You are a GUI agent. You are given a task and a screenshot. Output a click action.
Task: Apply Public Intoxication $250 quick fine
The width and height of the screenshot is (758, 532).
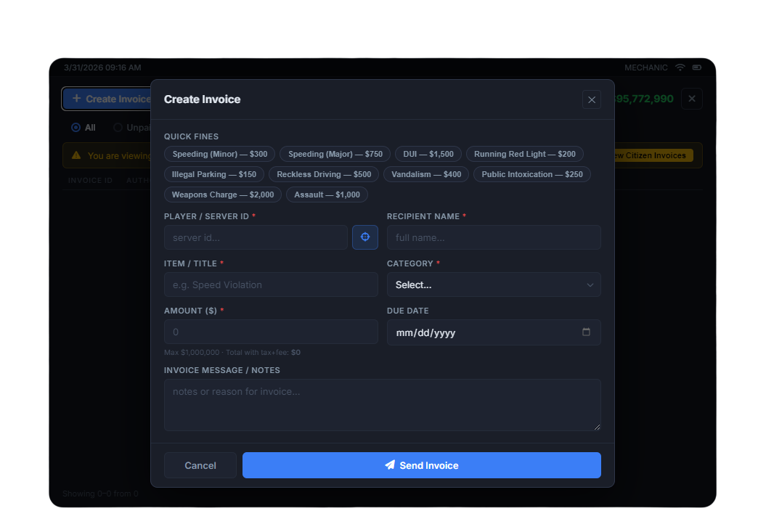(531, 174)
